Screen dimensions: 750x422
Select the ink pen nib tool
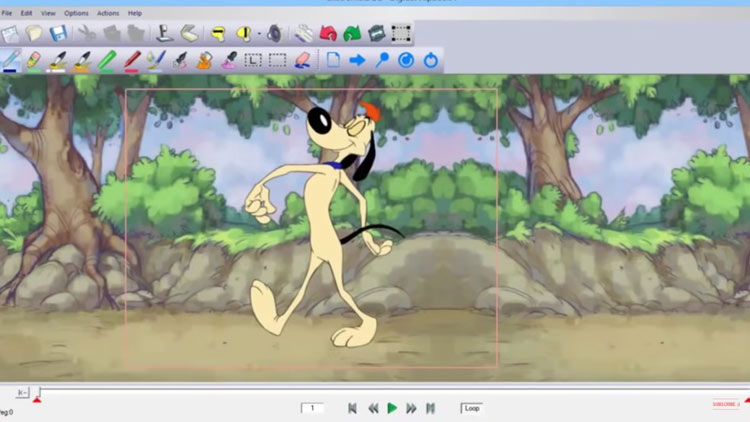pos(180,61)
